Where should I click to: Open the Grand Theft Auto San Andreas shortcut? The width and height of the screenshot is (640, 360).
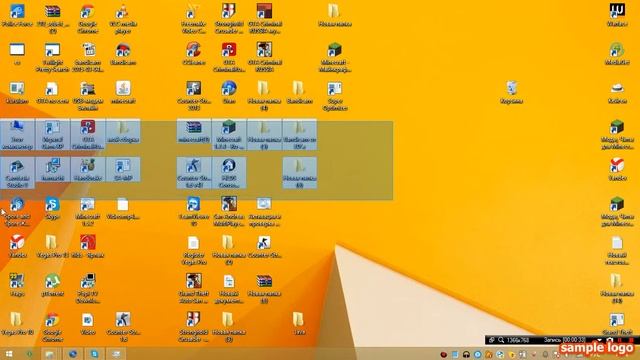pyautogui.click(x=193, y=288)
